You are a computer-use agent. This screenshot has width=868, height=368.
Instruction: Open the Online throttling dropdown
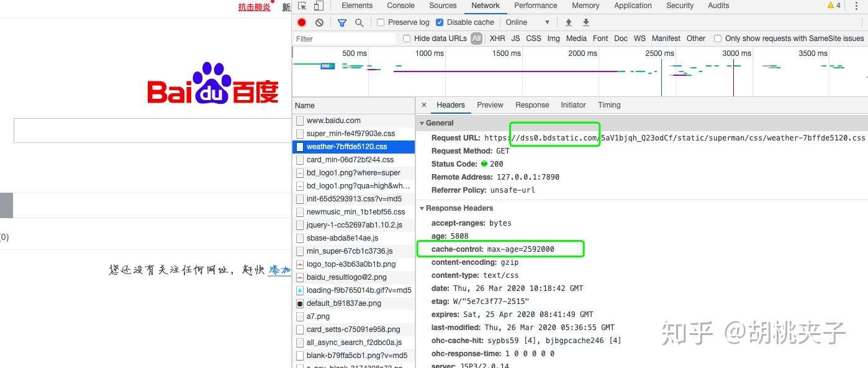(527, 22)
